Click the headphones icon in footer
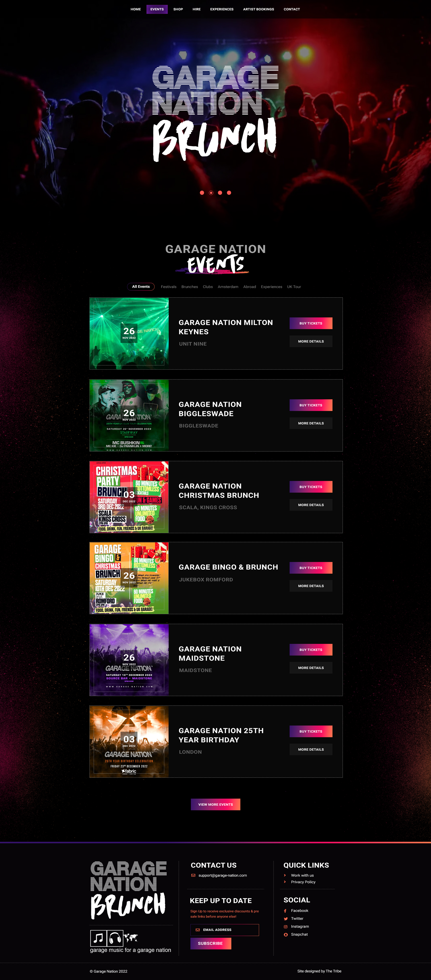The image size is (431, 980). (x=115, y=938)
